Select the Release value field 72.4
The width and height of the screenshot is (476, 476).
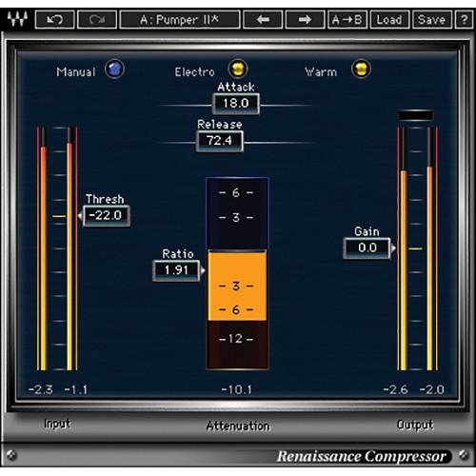[220, 141]
